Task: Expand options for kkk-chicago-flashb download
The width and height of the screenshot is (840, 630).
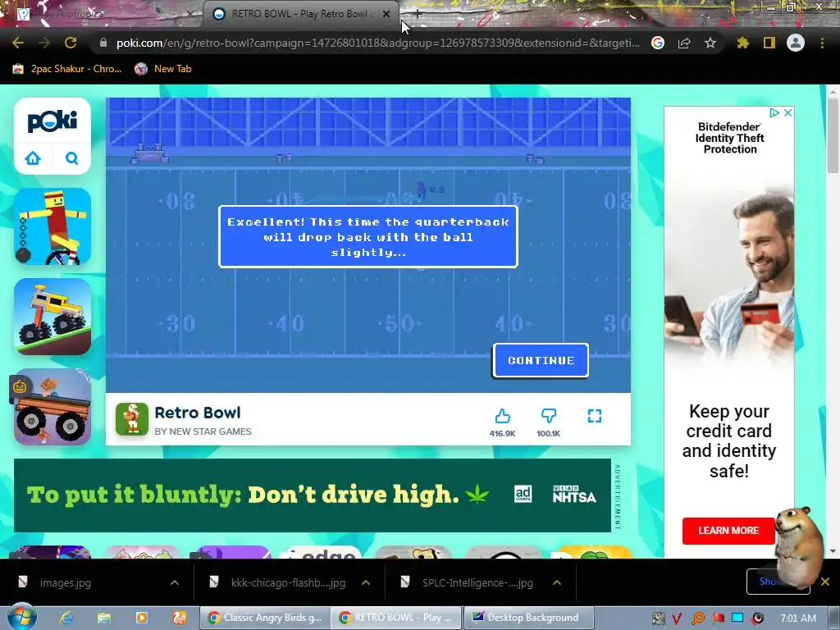Action: (366, 583)
